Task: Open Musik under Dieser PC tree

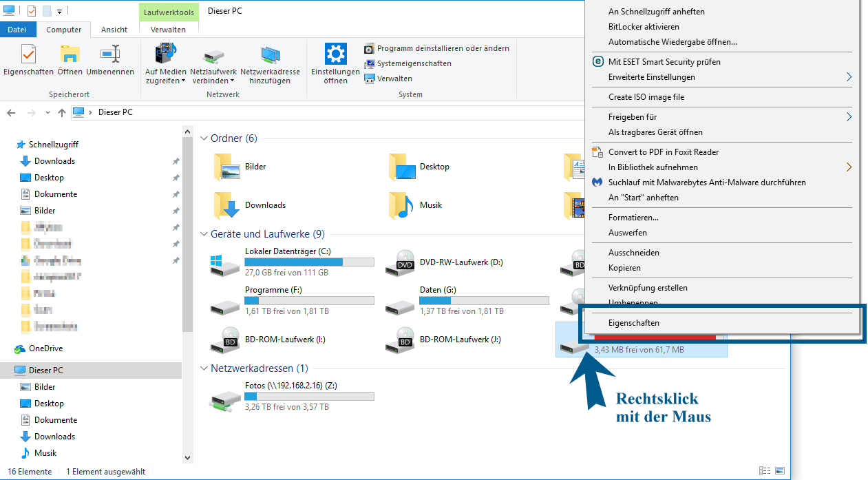Action: pos(45,453)
